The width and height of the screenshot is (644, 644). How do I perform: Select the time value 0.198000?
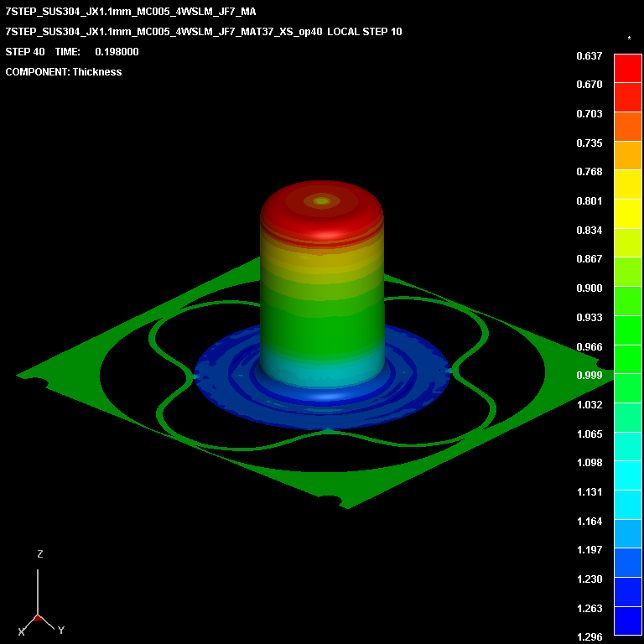(x=117, y=52)
